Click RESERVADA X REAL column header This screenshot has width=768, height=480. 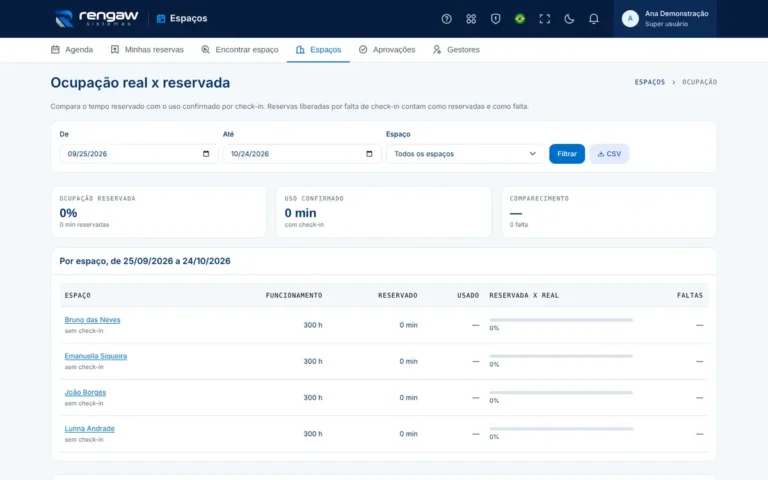[524, 295]
